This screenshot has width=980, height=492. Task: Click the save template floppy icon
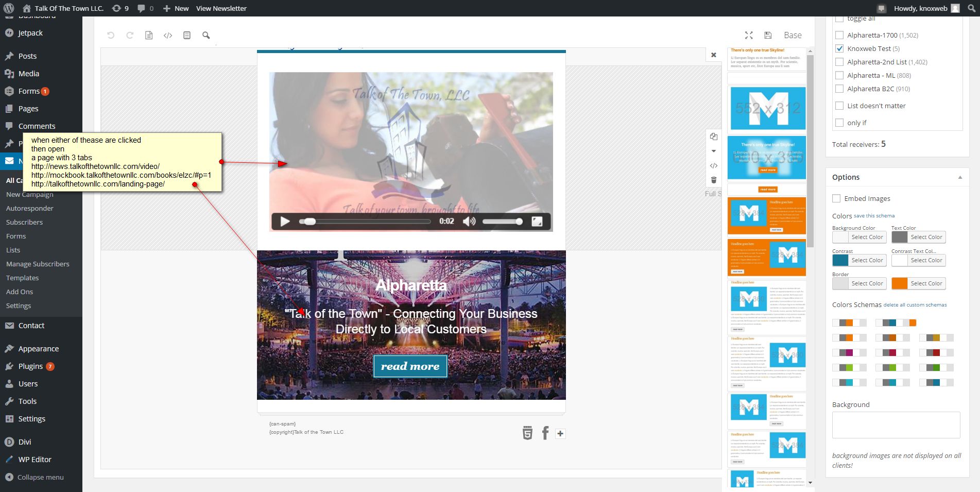(768, 35)
